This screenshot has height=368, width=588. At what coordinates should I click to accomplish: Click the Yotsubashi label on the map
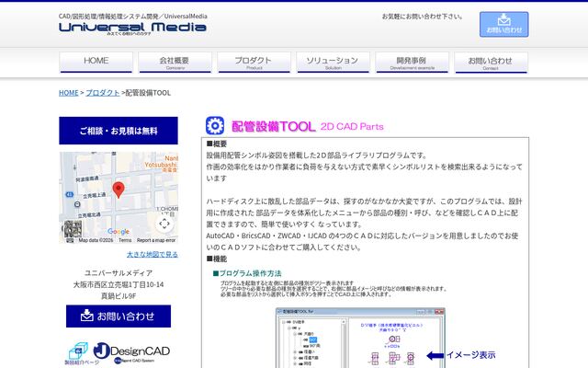(162, 165)
